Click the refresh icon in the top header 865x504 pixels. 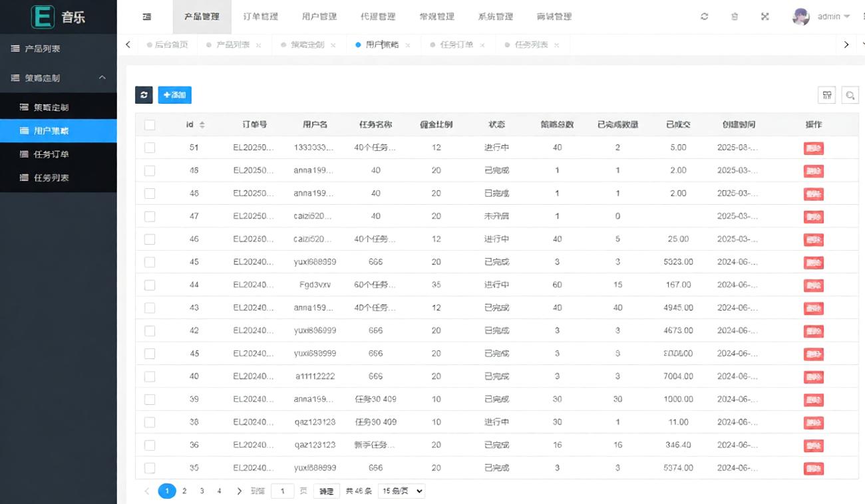pyautogui.click(x=705, y=17)
